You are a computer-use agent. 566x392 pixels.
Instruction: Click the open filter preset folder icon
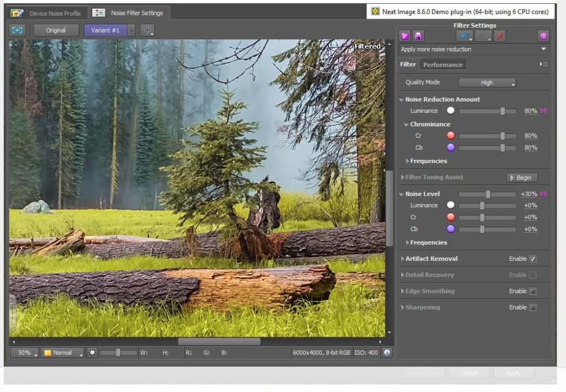(405, 36)
